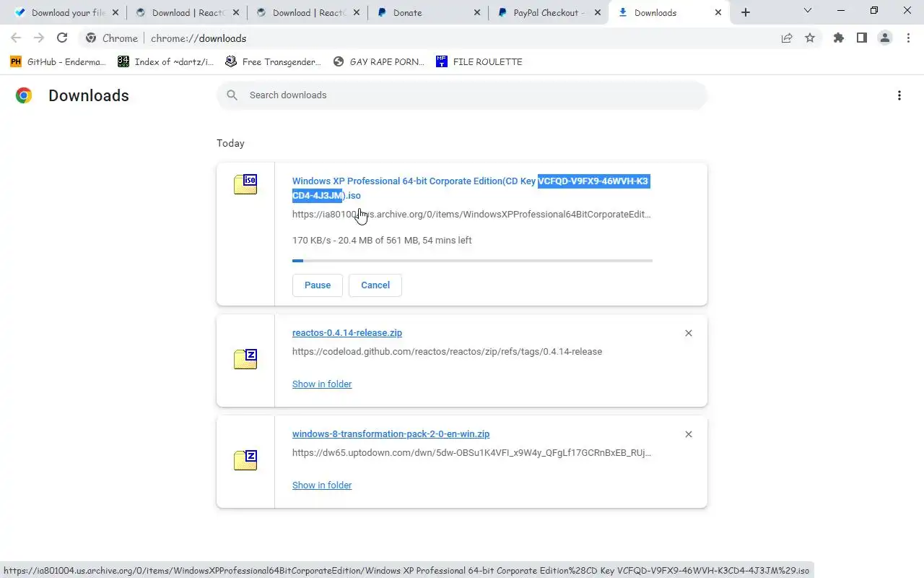Open the side panel icon
Image resolution: width=924 pixels, height=578 pixels.
(862, 38)
